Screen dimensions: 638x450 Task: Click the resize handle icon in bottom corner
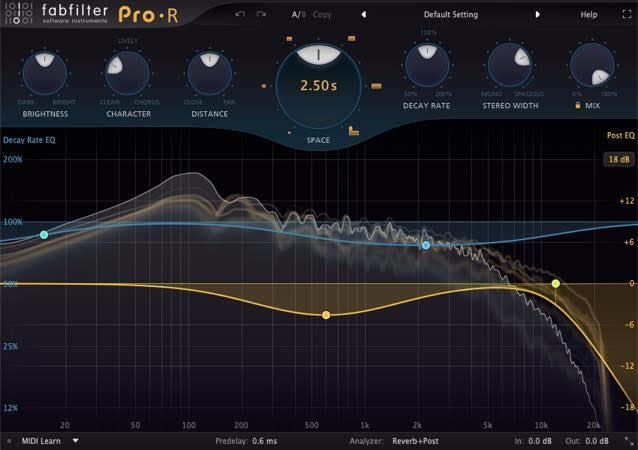(x=629, y=441)
